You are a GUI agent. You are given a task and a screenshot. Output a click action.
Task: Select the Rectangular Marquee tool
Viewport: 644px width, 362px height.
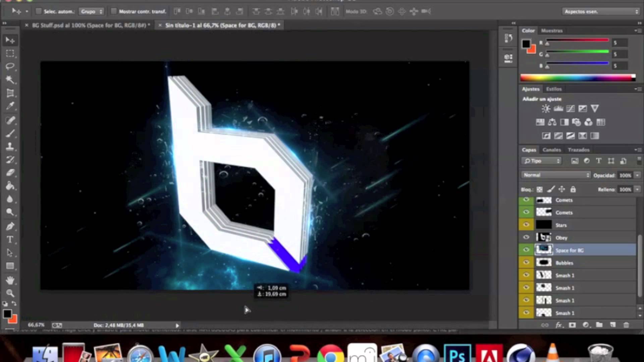point(10,53)
